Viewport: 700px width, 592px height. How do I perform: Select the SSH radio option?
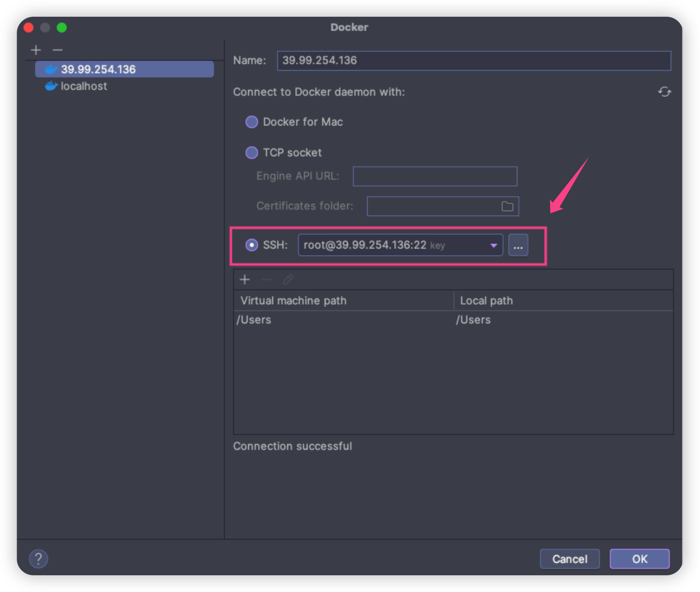point(251,245)
